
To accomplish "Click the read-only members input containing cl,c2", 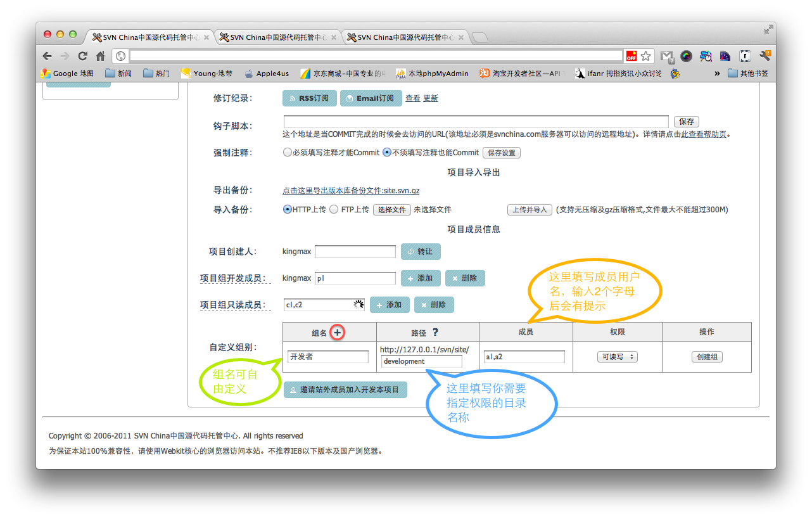I will point(324,305).
